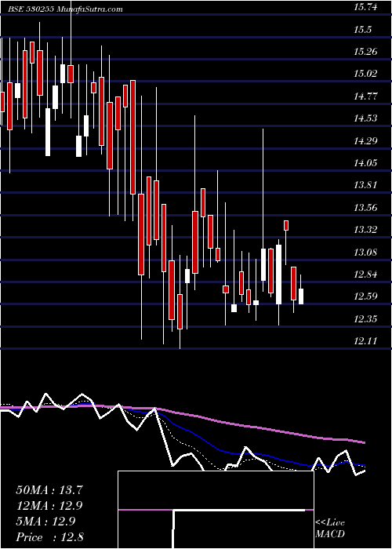Click the 13.08 price axis label
Image resolution: width=392 pixels, height=549 pixels.
click(366, 252)
